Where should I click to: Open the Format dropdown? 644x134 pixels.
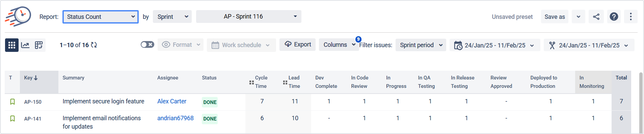(181, 45)
